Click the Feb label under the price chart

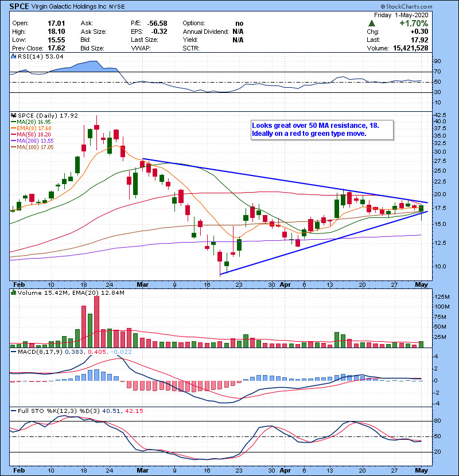[19, 284]
